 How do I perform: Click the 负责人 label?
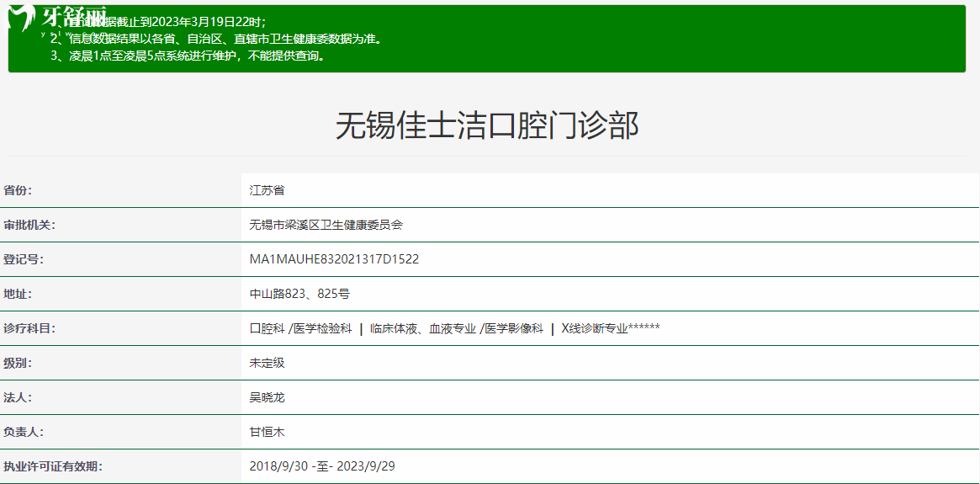(23, 432)
